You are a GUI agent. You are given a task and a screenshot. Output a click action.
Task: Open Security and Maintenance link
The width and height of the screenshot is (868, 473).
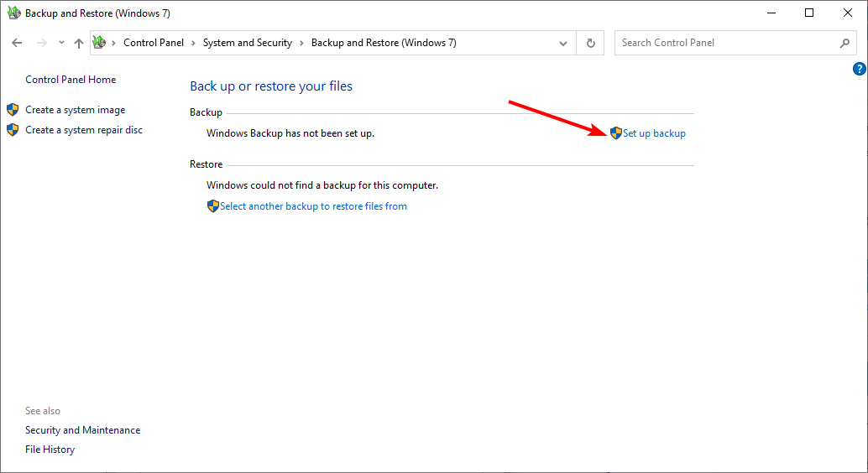point(82,430)
